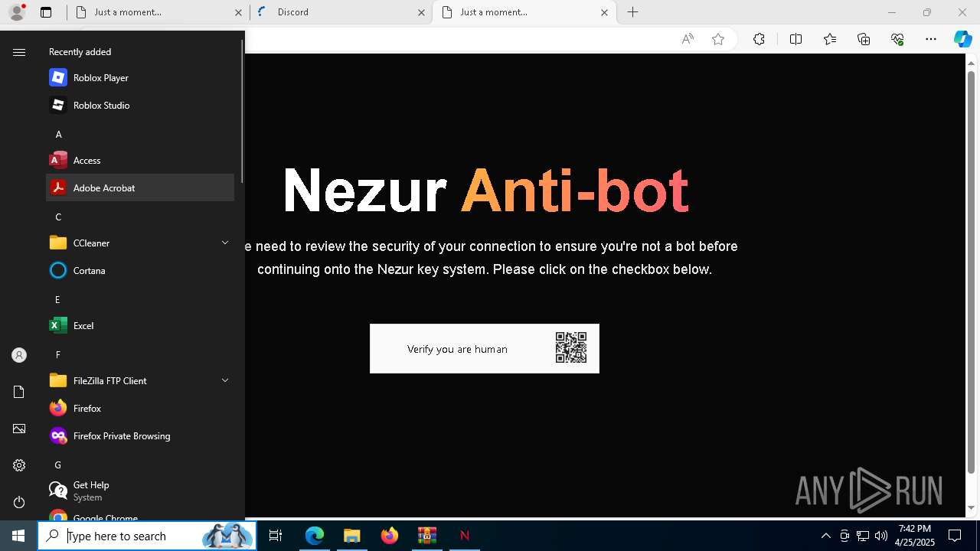Viewport: 980px width, 551px height.
Task: Toggle Split screen in Edge toolbar
Action: pos(795,39)
